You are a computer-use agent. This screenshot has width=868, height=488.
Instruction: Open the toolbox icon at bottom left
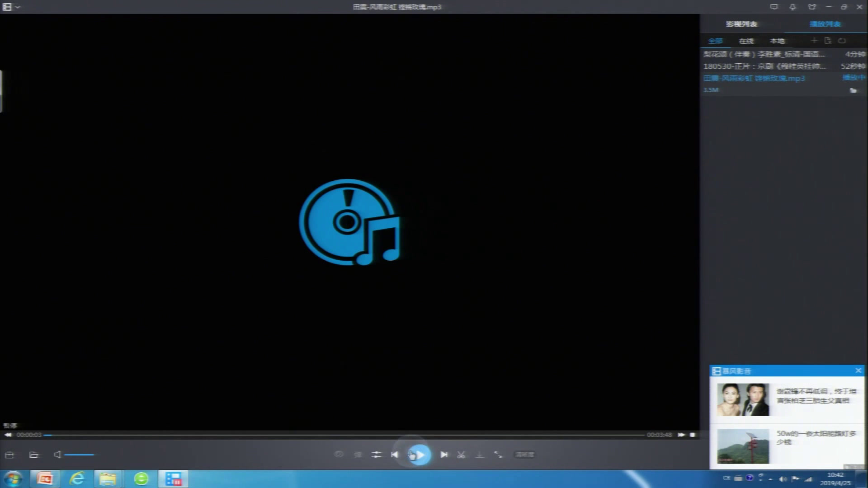9,455
